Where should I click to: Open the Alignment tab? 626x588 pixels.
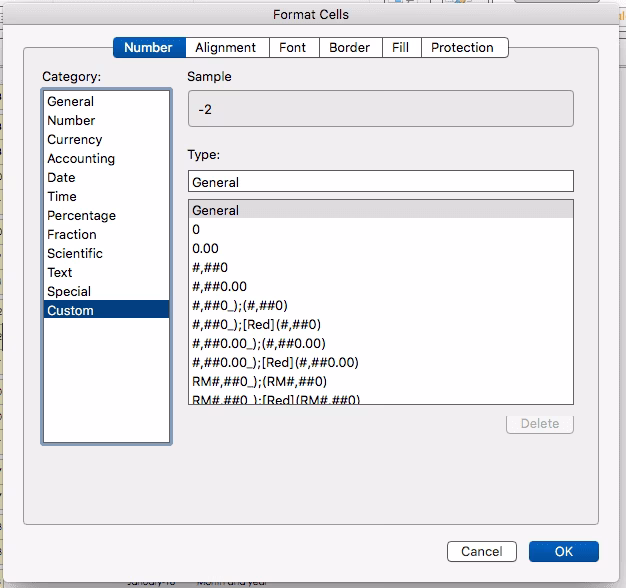coord(228,48)
